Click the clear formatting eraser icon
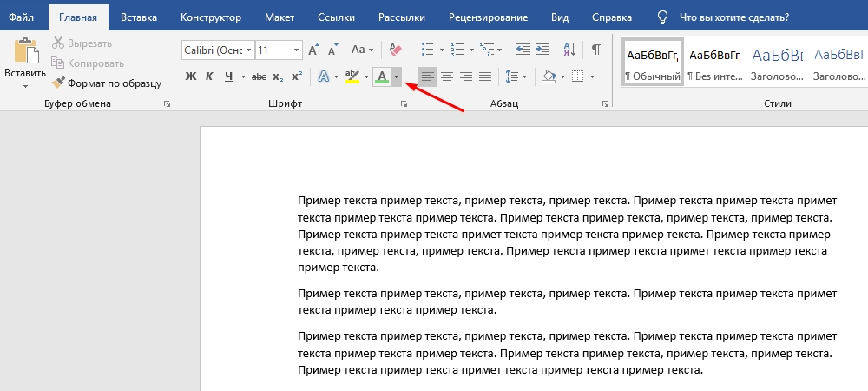 pos(395,50)
